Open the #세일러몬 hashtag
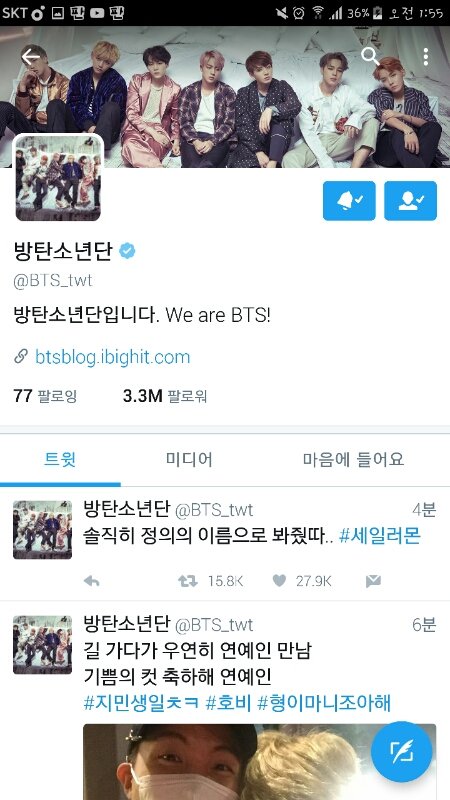The height and width of the screenshot is (800, 450). pyautogui.click(x=380, y=536)
